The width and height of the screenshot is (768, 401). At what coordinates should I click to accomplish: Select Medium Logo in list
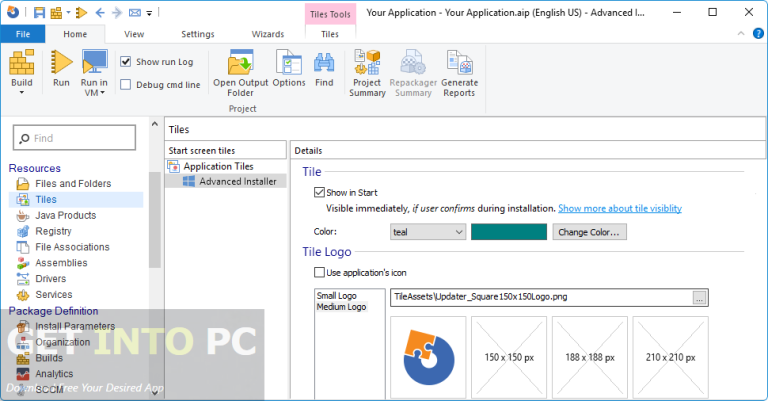pyautogui.click(x=341, y=307)
